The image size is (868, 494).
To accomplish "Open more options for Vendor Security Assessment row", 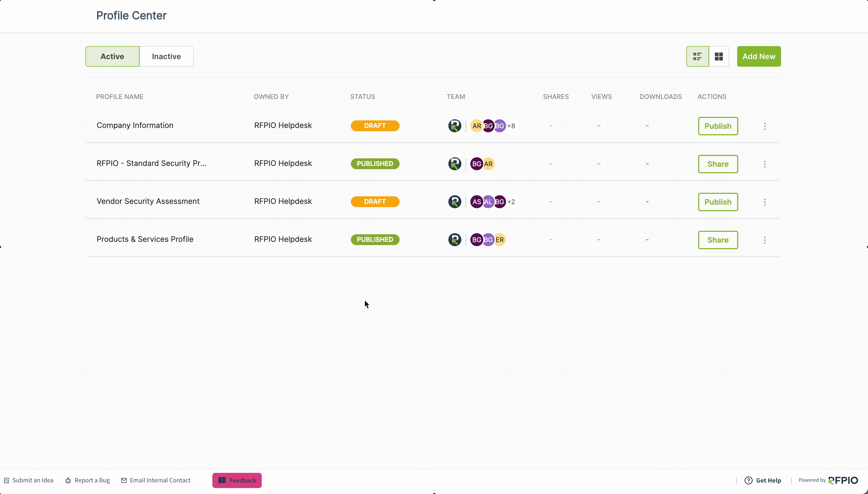I will click(x=765, y=202).
